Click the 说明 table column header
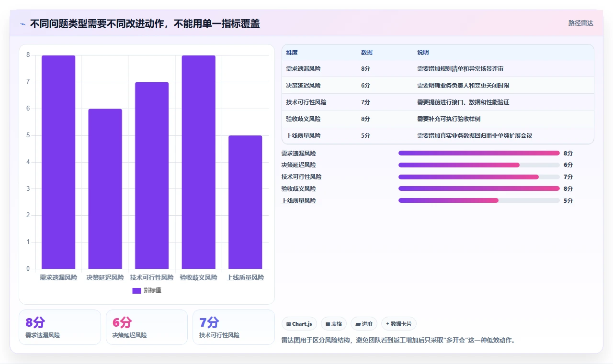This screenshot has width=613, height=364. [423, 53]
